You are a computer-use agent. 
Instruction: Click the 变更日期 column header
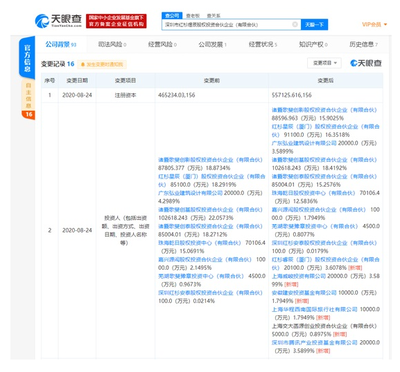click(77, 81)
